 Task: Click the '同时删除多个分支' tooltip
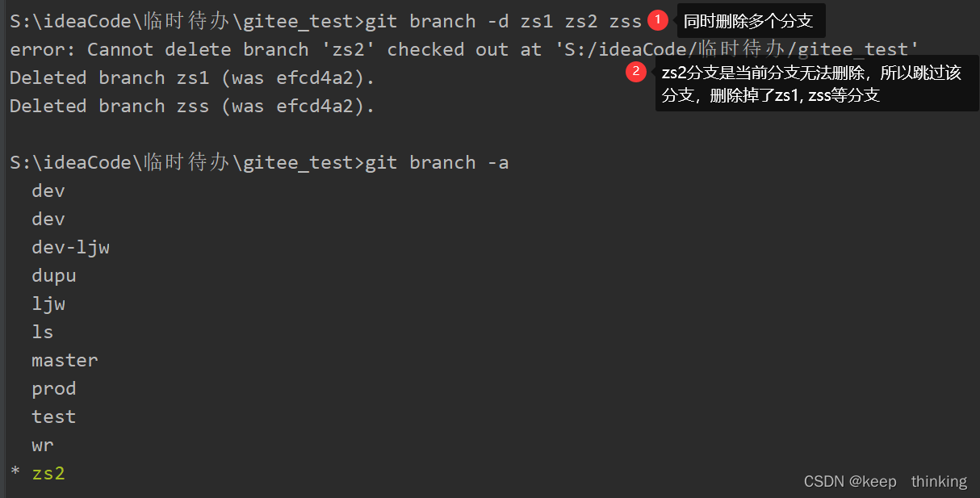(x=748, y=20)
